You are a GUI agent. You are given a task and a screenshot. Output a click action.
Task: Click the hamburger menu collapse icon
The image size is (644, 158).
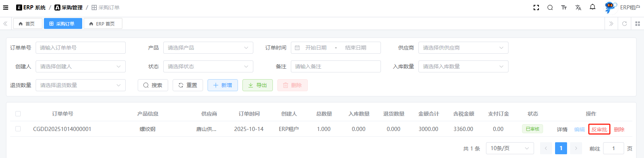[x=6, y=8]
